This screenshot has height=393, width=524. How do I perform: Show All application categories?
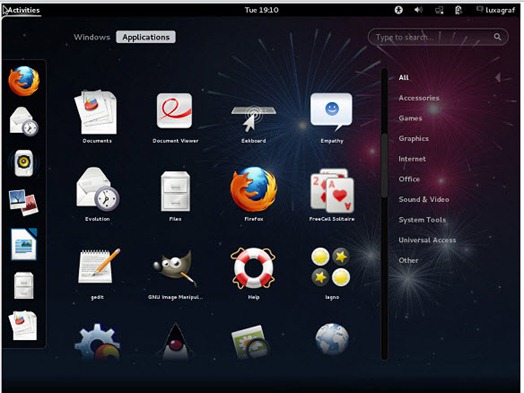pos(404,78)
